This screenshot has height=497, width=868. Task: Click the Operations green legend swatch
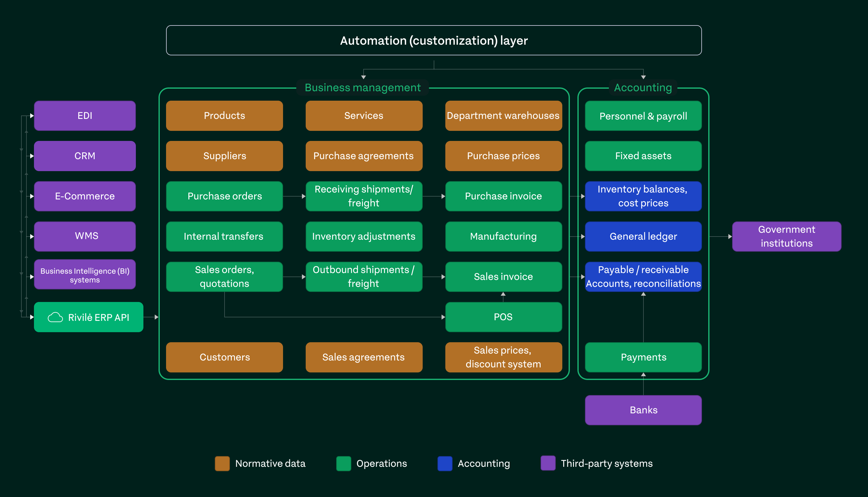[x=343, y=463]
